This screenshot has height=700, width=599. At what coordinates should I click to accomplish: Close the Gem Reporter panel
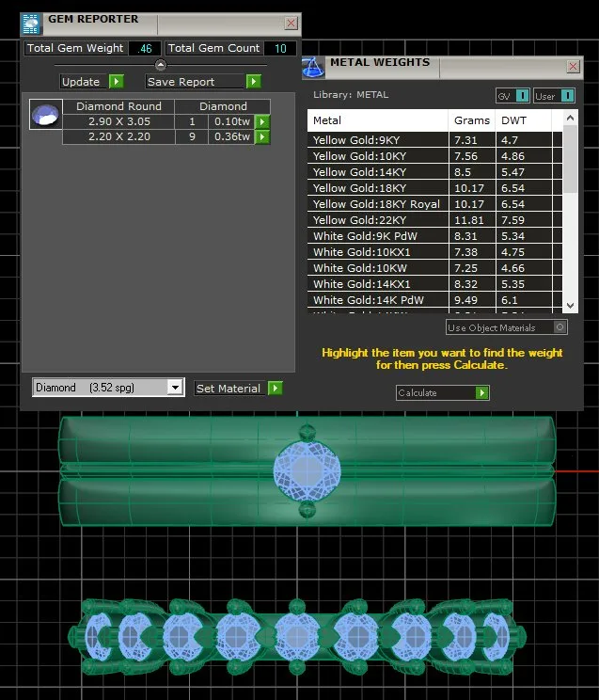(291, 23)
